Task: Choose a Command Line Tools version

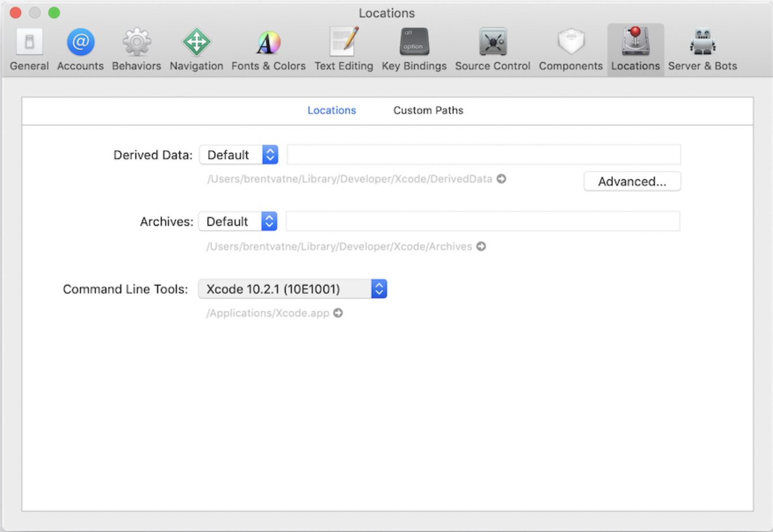Action: 292,289
